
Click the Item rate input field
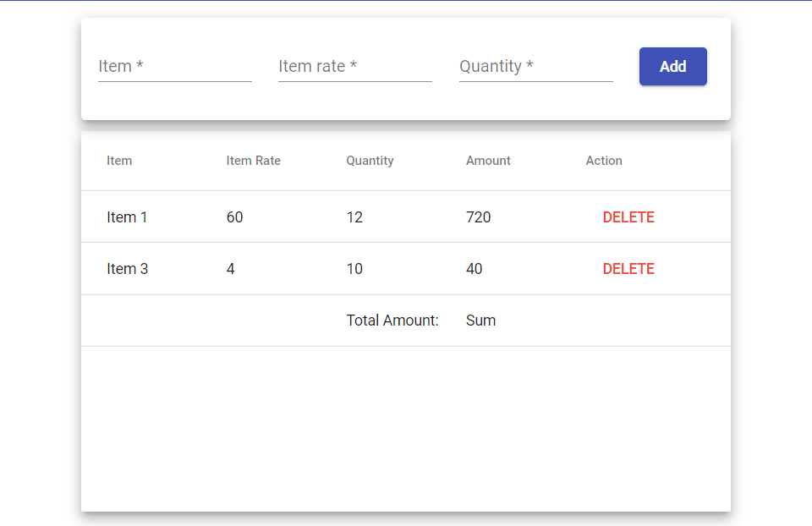(354, 66)
